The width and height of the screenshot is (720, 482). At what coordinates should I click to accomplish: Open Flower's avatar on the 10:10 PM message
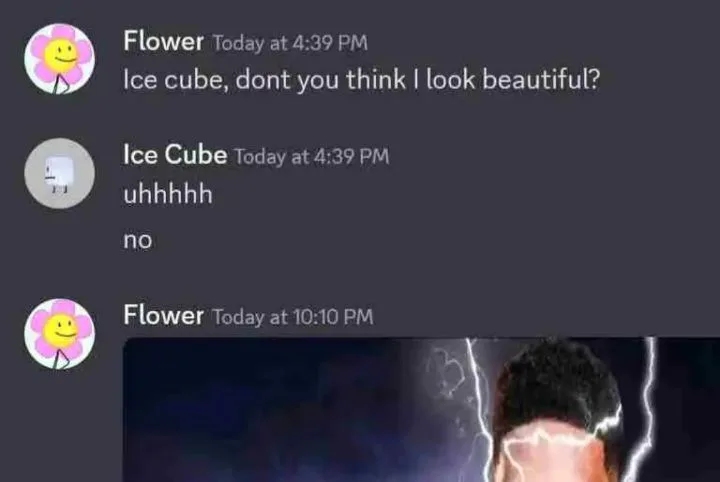coord(60,334)
